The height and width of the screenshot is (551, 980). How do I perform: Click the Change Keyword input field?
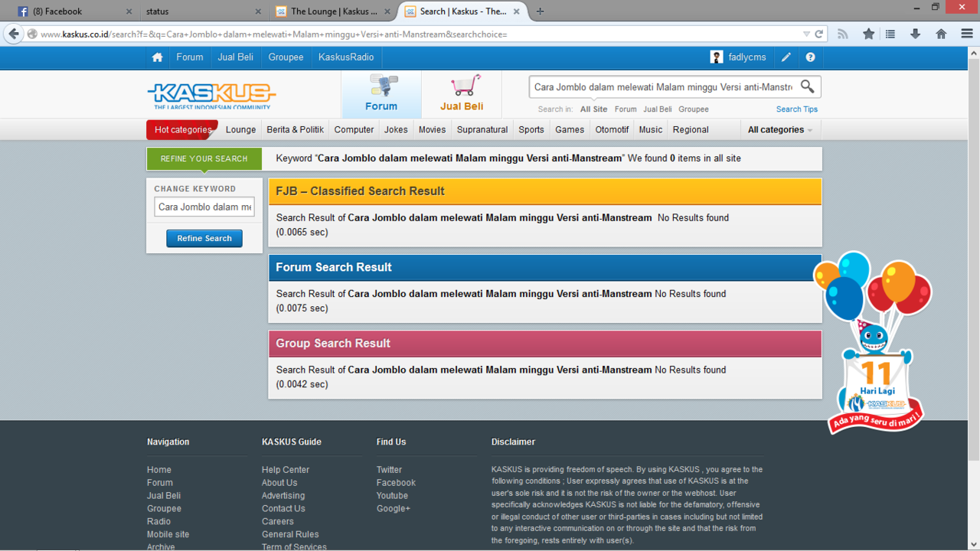click(204, 207)
